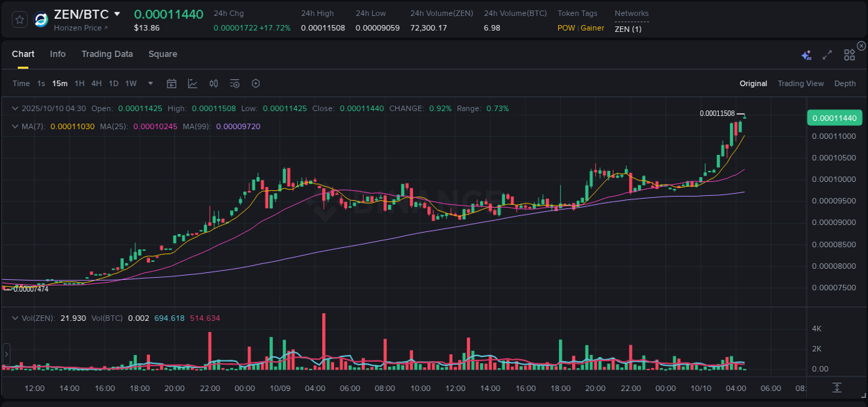The image size is (868, 407).
Task: Open the calendar date-jump tool
Action: (x=172, y=83)
